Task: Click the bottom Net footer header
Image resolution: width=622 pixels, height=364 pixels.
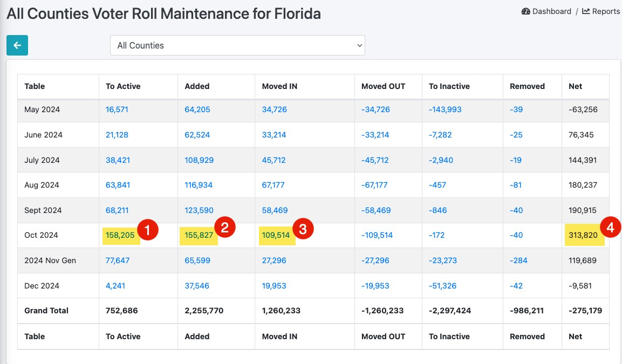Action: pyautogui.click(x=575, y=336)
